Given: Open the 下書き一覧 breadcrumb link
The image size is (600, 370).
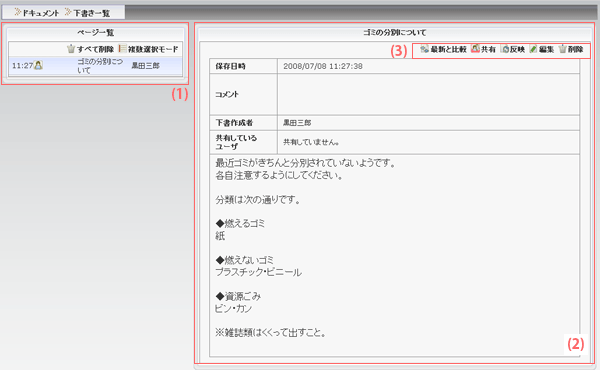Looking at the screenshot, I should point(91,13).
